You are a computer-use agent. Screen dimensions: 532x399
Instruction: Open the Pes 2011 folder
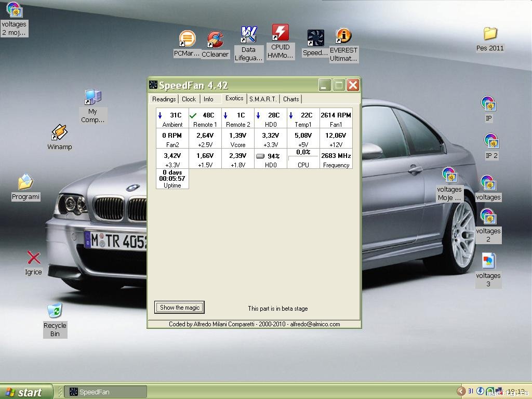[x=490, y=34]
